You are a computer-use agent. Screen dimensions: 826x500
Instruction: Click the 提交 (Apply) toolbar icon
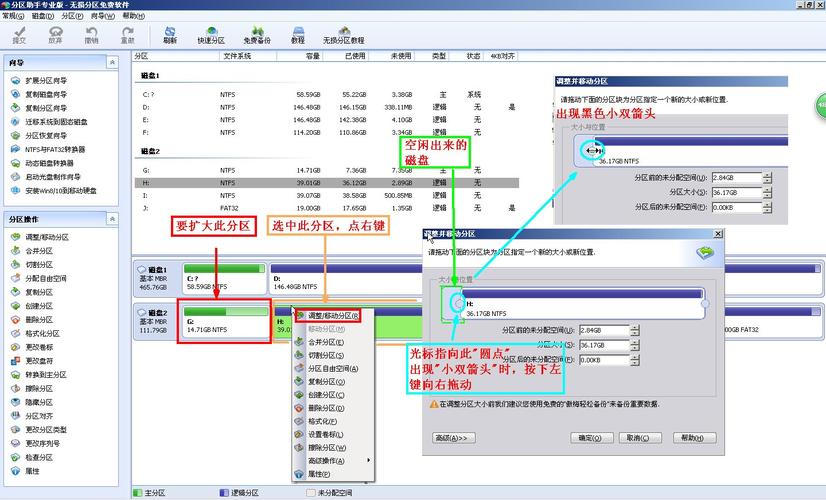click(19, 35)
